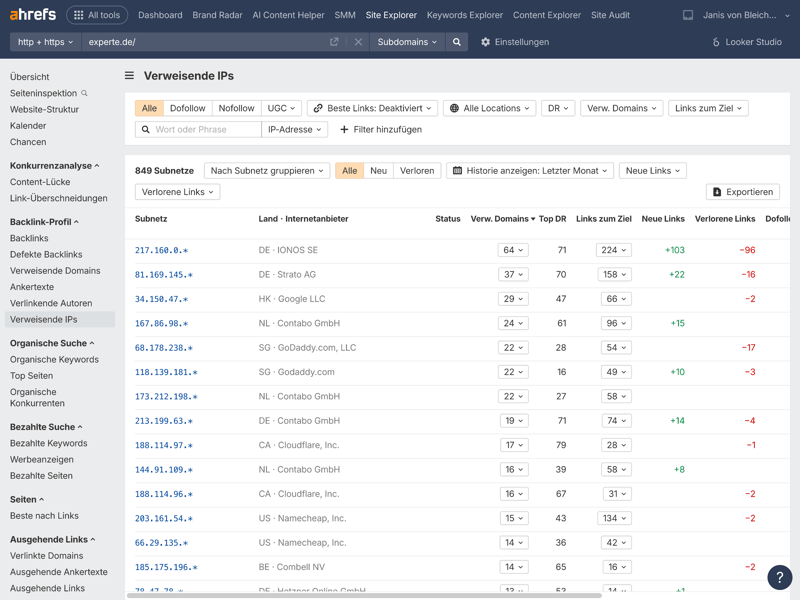Switch to Verloren status filter

pyautogui.click(x=417, y=171)
